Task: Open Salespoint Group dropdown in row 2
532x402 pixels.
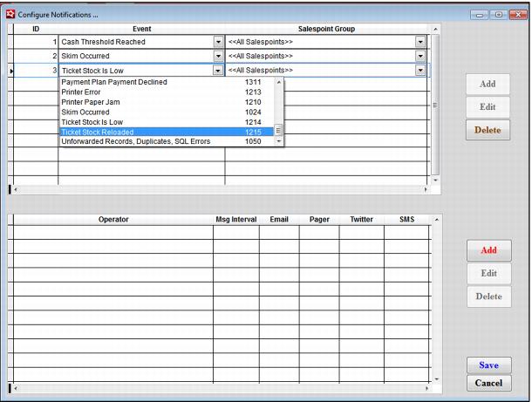Action: click(x=420, y=56)
